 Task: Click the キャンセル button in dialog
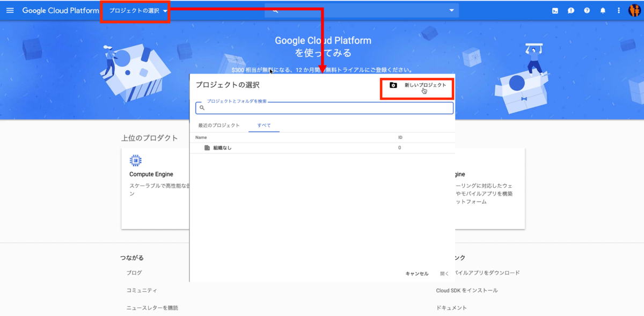pyautogui.click(x=417, y=274)
